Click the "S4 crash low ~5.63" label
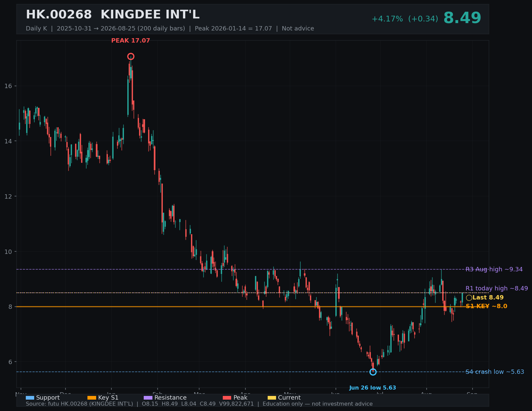 [x=495, y=372]
